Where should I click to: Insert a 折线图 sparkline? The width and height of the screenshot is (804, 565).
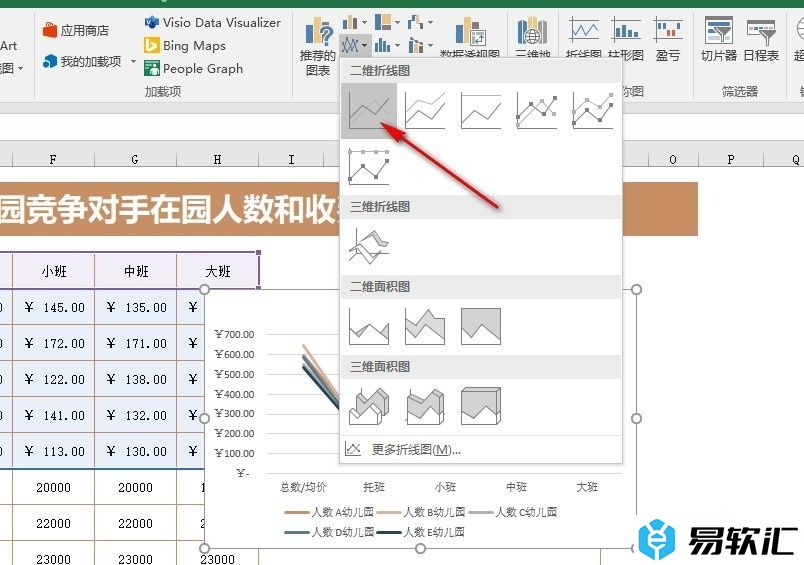point(584,38)
